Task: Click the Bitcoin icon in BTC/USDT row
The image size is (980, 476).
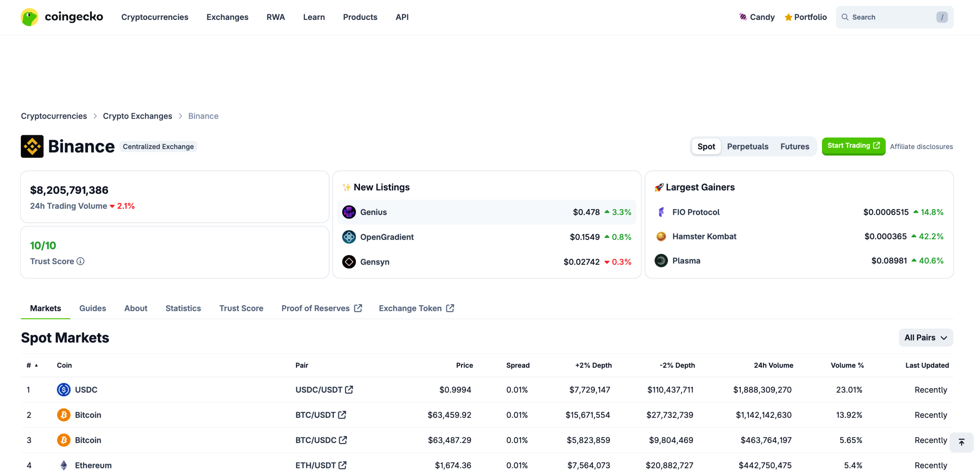Action: (64, 415)
